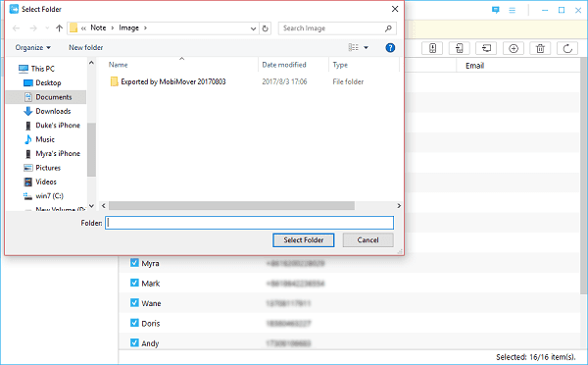Image resolution: width=588 pixels, height=365 pixels.
Task: Click the transfer to device toolbar icon
Action: (432, 48)
